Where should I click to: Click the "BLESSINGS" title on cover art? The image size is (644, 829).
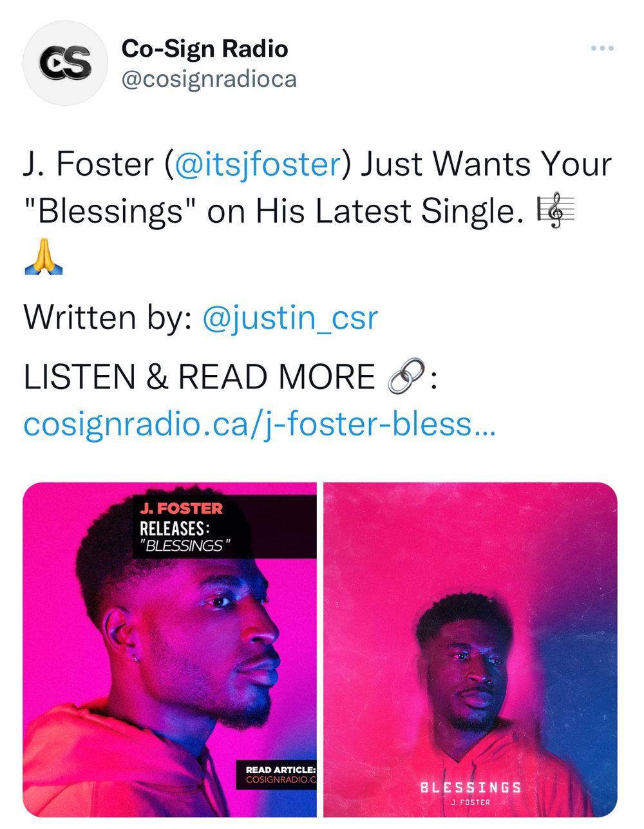(471, 787)
